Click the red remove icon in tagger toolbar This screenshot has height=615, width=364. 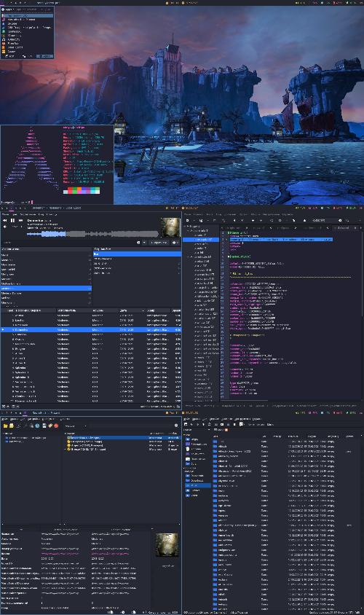56,426
